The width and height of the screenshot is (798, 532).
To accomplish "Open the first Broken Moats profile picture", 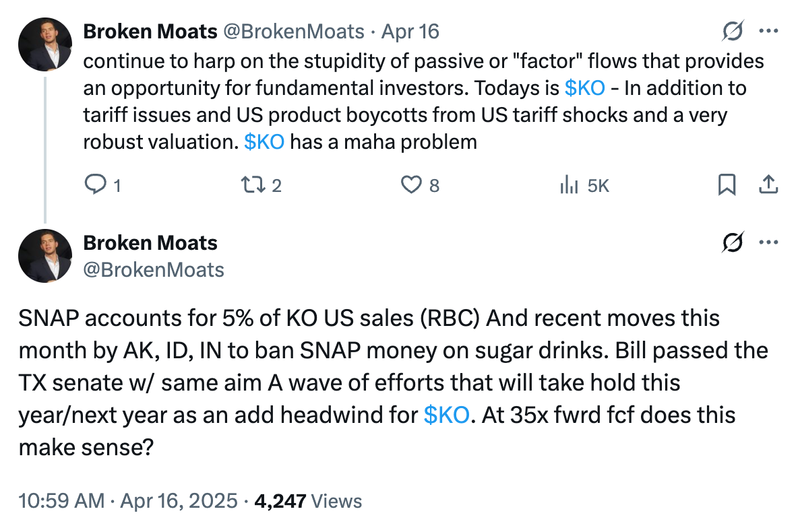I will click(44, 44).
